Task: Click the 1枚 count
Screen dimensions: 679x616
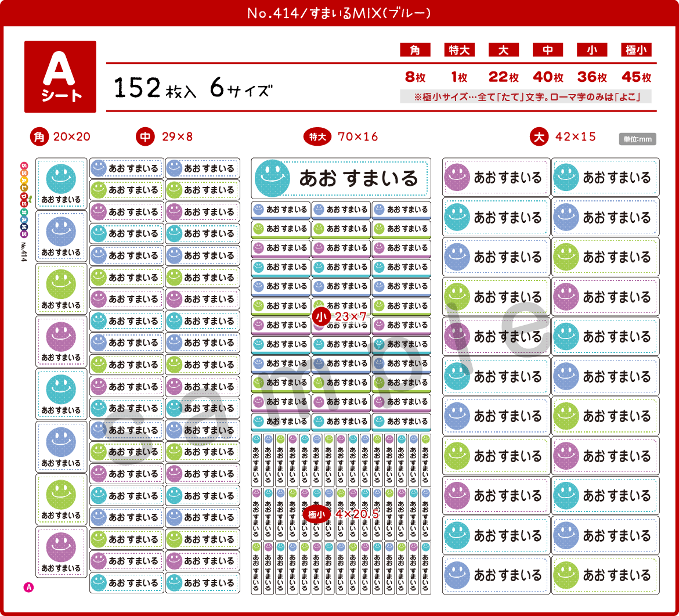Action: pos(460,77)
